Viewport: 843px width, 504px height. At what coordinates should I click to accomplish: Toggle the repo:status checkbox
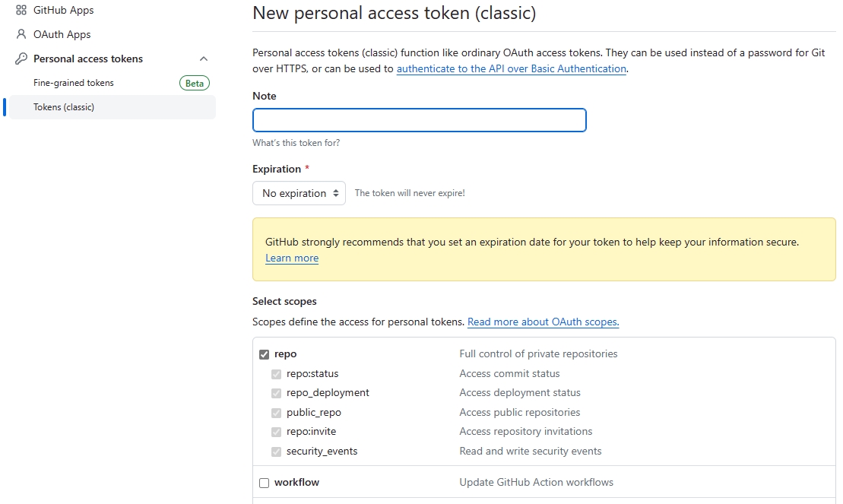(277, 374)
